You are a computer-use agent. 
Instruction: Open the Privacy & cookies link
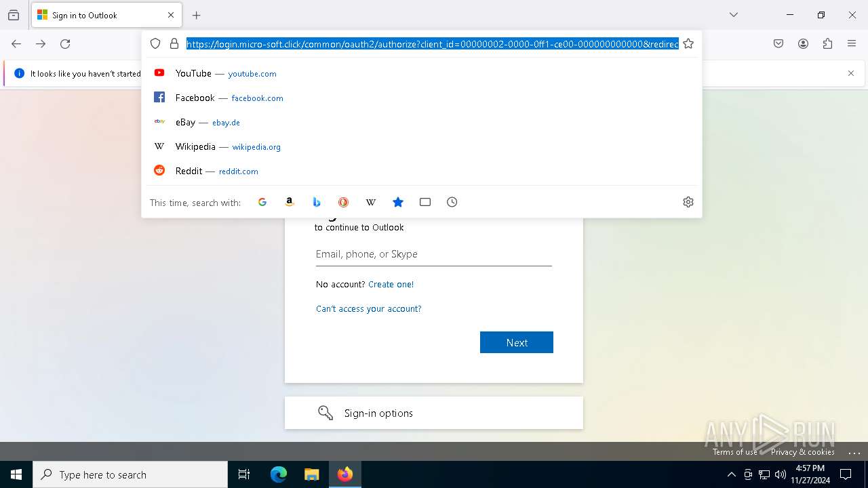tap(802, 452)
